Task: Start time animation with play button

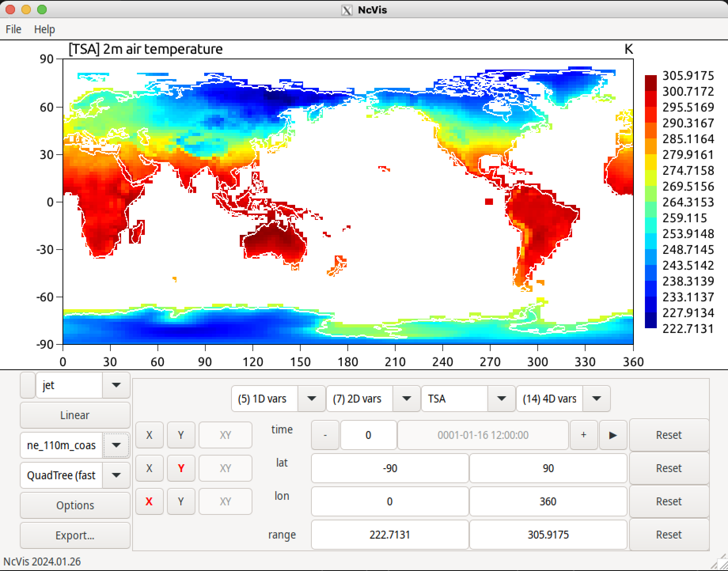Action: coord(613,435)
